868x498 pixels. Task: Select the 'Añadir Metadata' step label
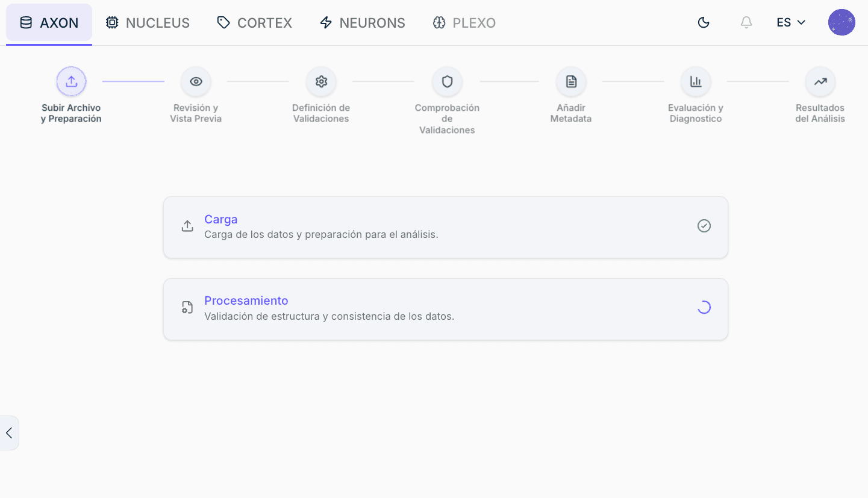571,113
